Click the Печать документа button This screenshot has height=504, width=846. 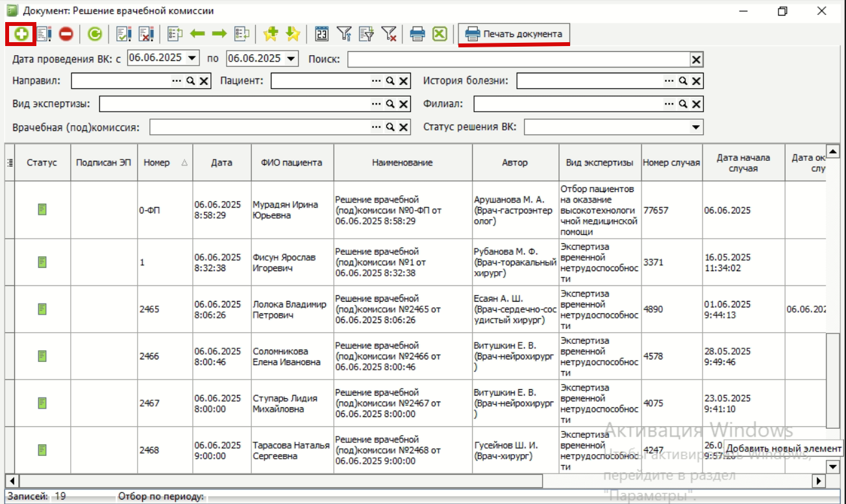click(x=514, y=34)
